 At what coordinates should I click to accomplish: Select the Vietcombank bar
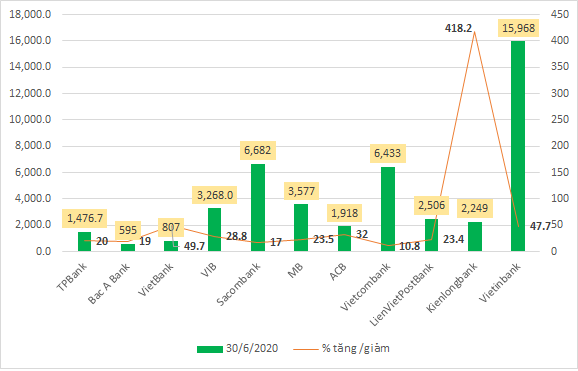coord(388,209)
